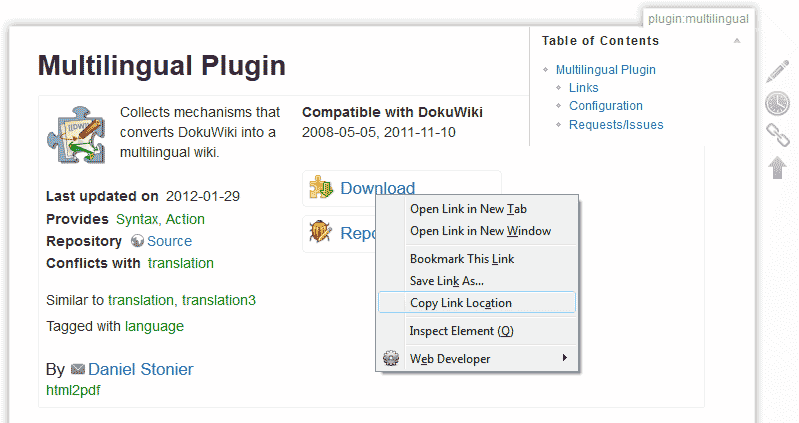Expand the Web Developer submenu

point(564,358)
